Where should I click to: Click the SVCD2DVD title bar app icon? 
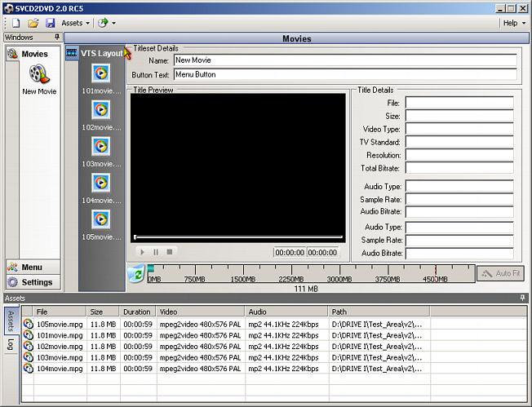point(9,8)
